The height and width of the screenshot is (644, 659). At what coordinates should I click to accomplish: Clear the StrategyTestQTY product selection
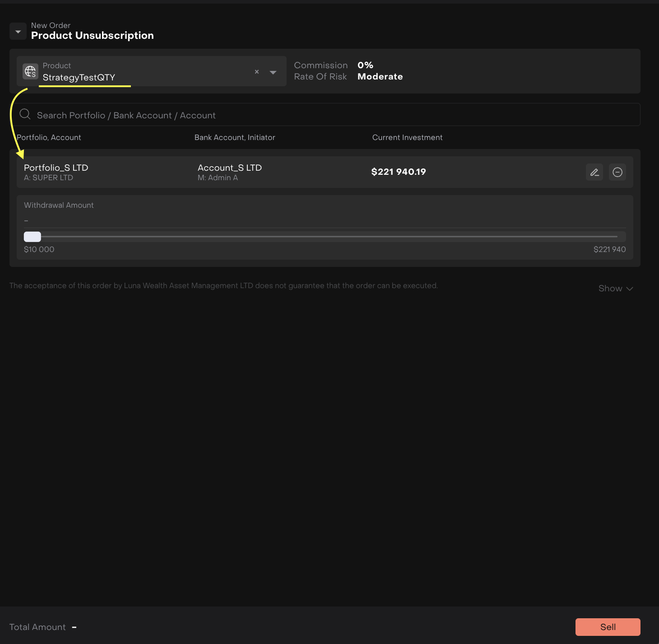pos(257,72)
